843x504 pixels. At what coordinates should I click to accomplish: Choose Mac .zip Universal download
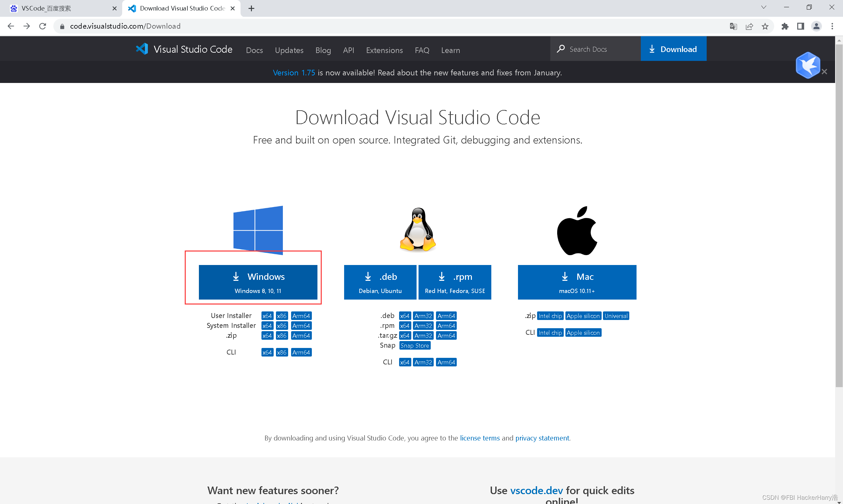point(616,316)
